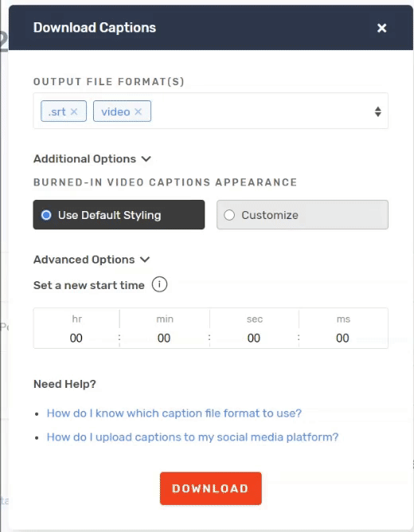Click the min start time field
The height and width of the screenshot is (532, 414).
tap(164, 338)
